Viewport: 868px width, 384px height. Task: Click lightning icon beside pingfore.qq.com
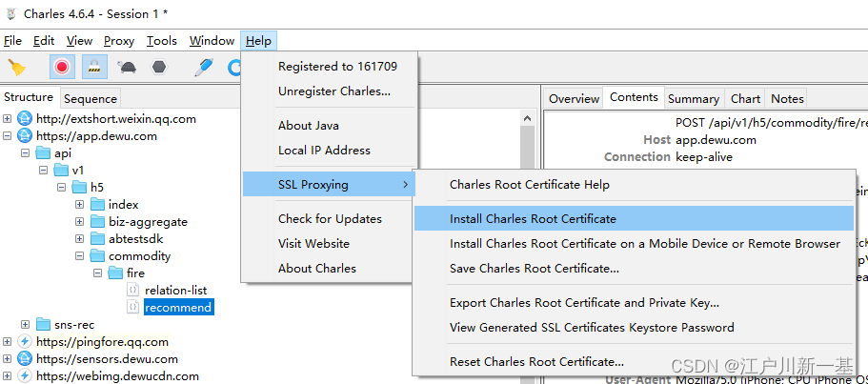25,341
